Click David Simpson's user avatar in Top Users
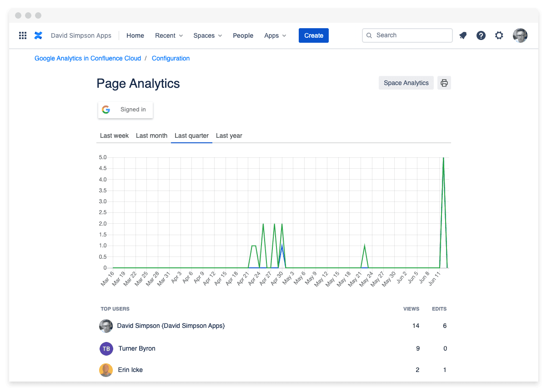The width and height of the screenshot is (547, 392). tap(106, 326)
